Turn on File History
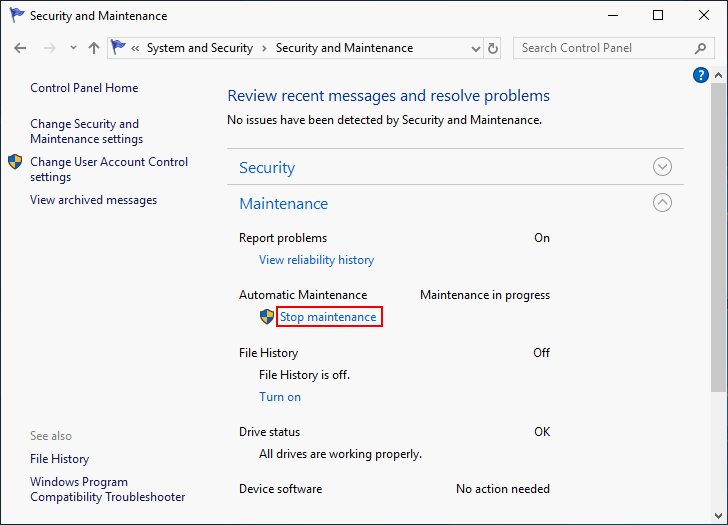Screen dimensions: 728x525 pyautogui.click(x=280, y=397)
